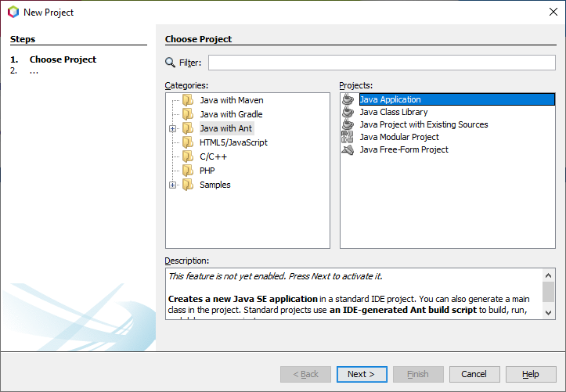
Task: Select the Java with Gradle category
Action: [231, 114]
